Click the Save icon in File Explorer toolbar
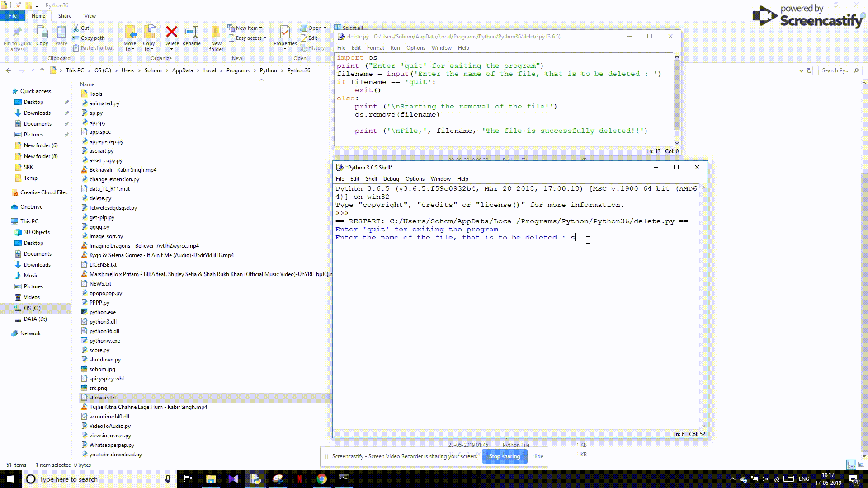This screenshot has width=868, height=488. (18, 5)
